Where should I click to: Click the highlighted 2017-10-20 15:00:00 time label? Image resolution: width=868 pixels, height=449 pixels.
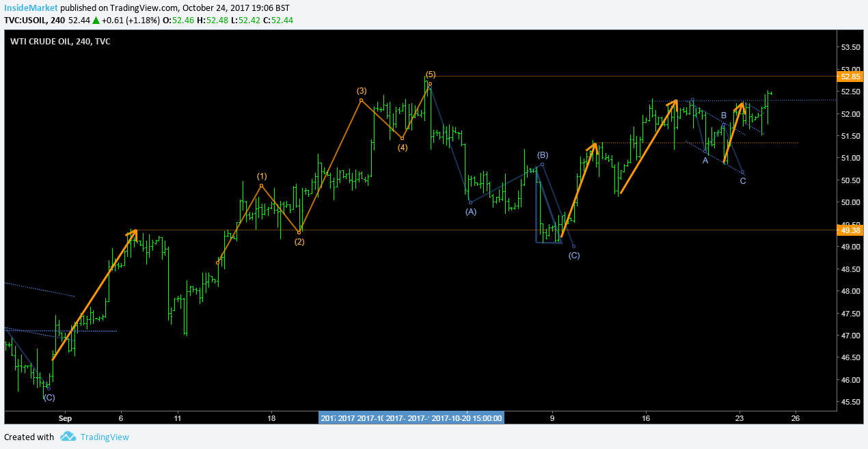(467, 418)
